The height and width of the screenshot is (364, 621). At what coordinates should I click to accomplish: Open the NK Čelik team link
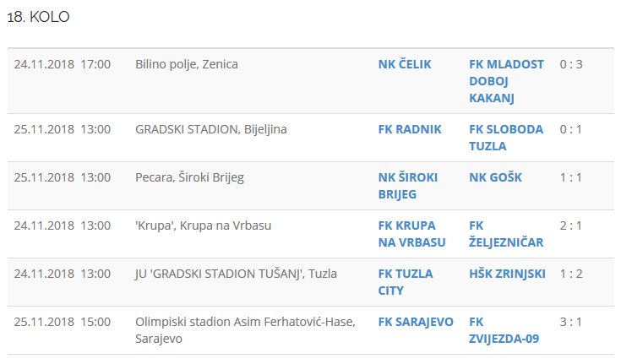point(406,64)
